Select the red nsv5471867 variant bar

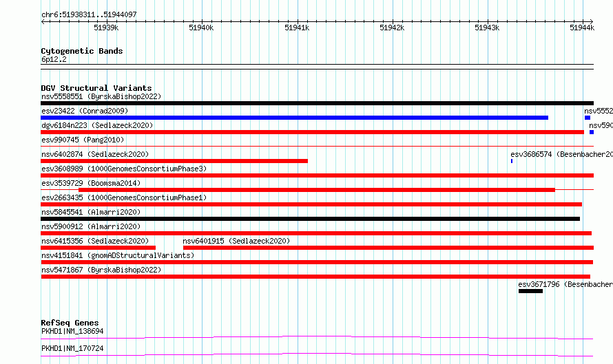[x=315, y=277]
